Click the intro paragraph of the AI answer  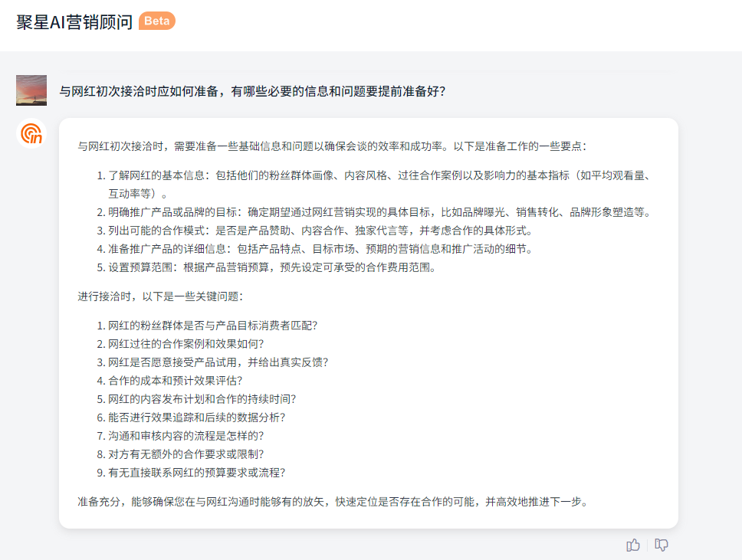click(x=332, y=146)
